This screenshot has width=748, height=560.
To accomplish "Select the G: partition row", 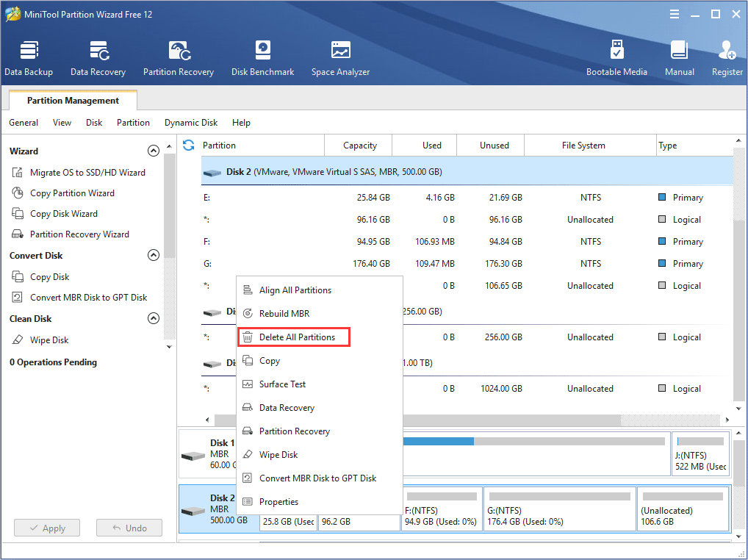I will [x=467, y=263].
